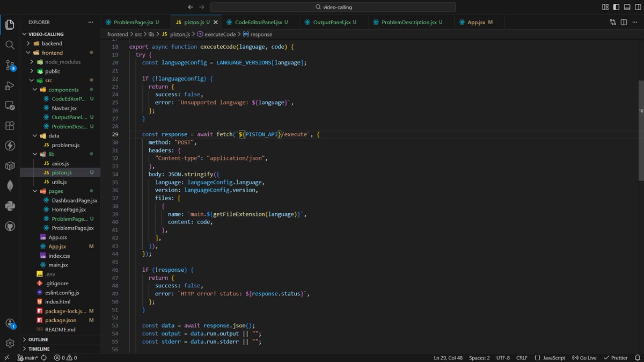Open axios.js in the lib folder
The height and width of the screenshot is (362, 644).
point(60,163)
